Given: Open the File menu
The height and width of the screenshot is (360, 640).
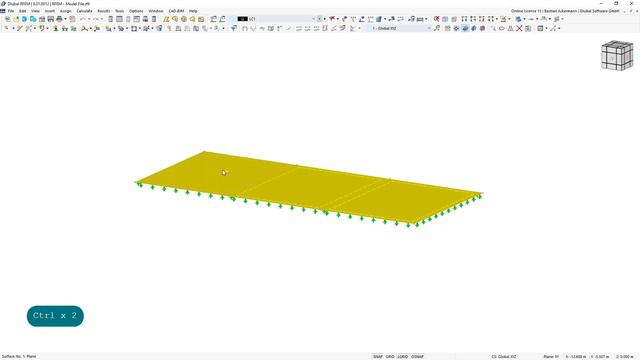Looking at the screenshot, I should click(11, 11).
